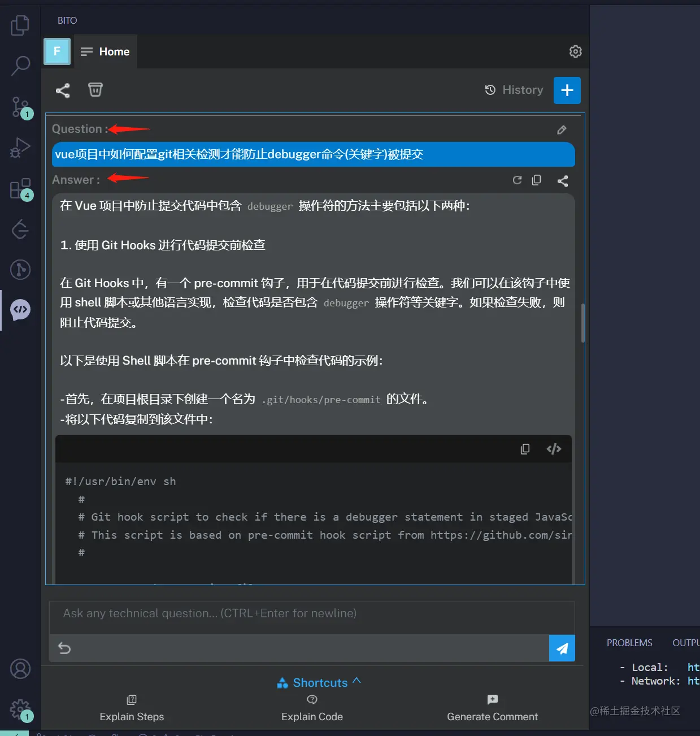Regenerate the answer

coord(517,180)
